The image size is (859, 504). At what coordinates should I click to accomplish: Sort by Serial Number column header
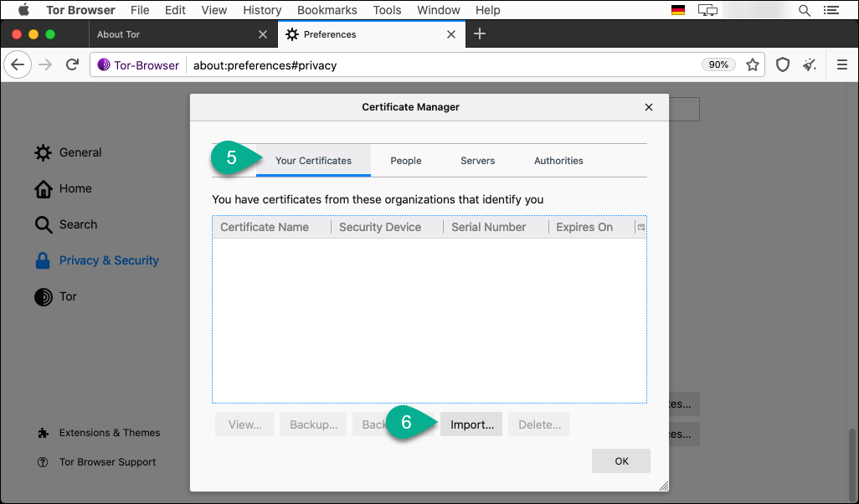click(496, 227)
